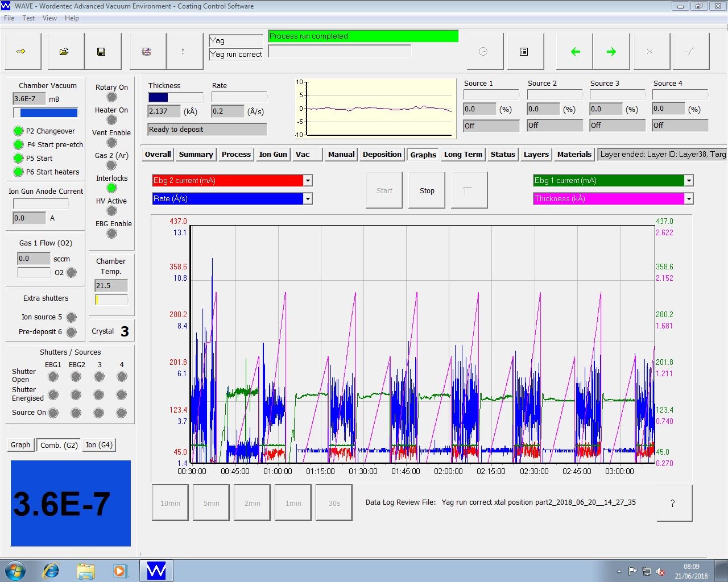Open a file with the folder icon
This screenshot has width=728, height=582.
click(64, 52)
